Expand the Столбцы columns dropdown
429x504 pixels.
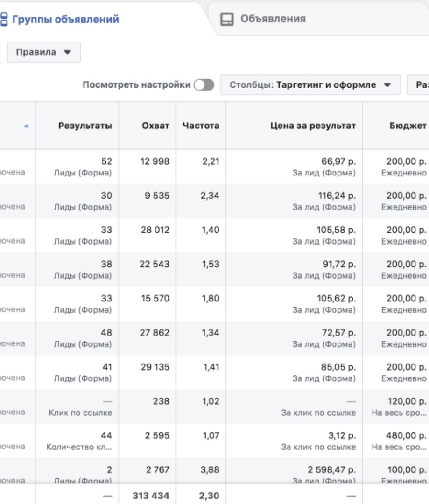310,85
